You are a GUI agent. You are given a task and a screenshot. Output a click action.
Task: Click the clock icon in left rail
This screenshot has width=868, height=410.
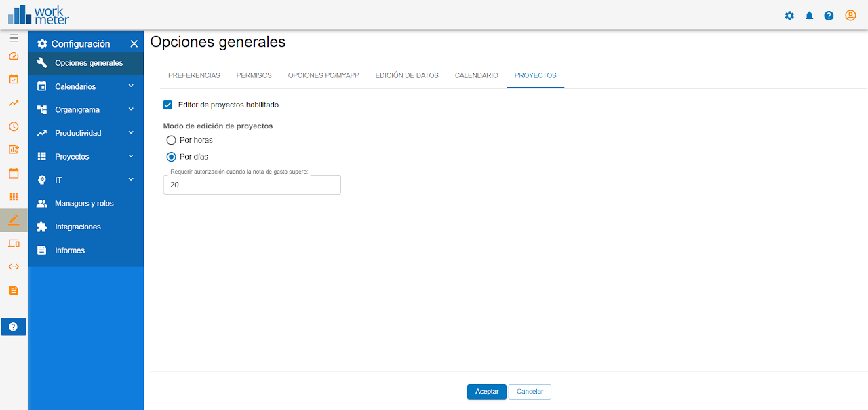point(14,126)
